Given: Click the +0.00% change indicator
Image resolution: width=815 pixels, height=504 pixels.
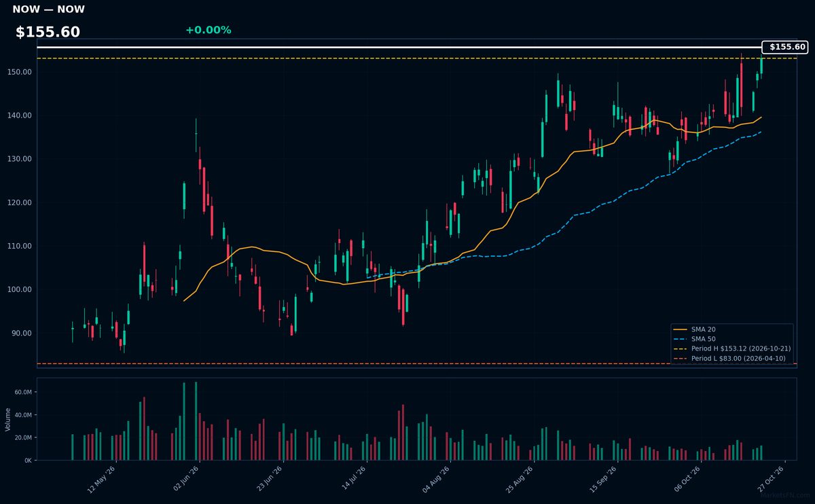Looking at the screenshot, I should coord(208,30).
